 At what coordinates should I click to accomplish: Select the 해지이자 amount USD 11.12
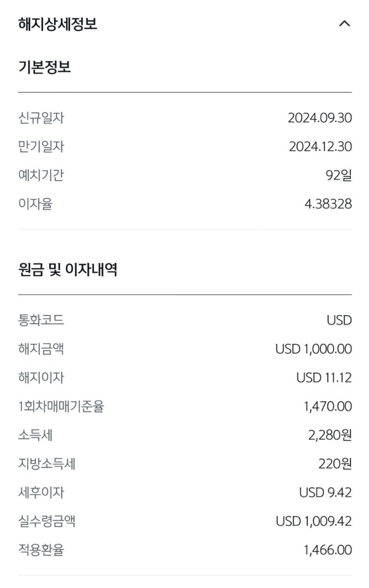[324, 378]
